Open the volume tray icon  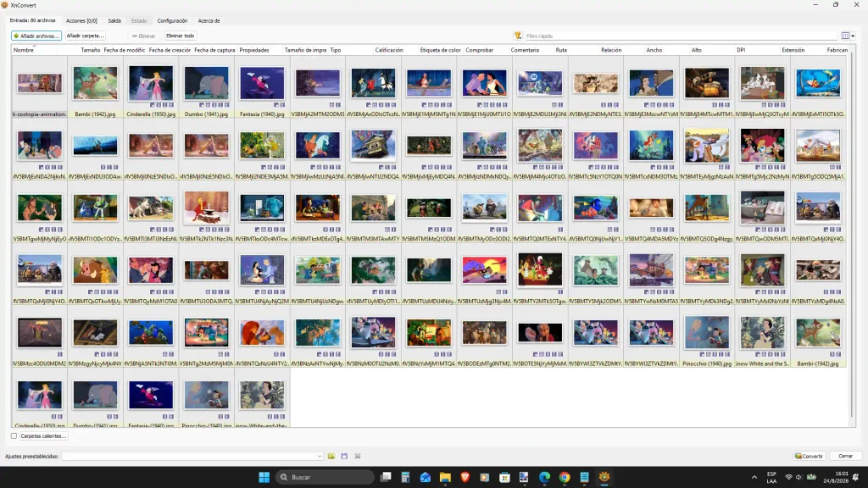click(798, 477)
